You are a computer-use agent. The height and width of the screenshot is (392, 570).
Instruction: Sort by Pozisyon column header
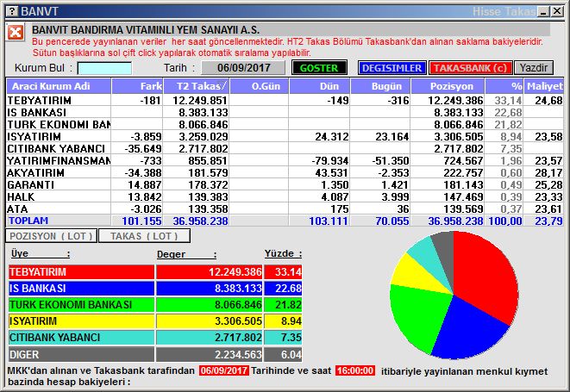coord(448,86)
